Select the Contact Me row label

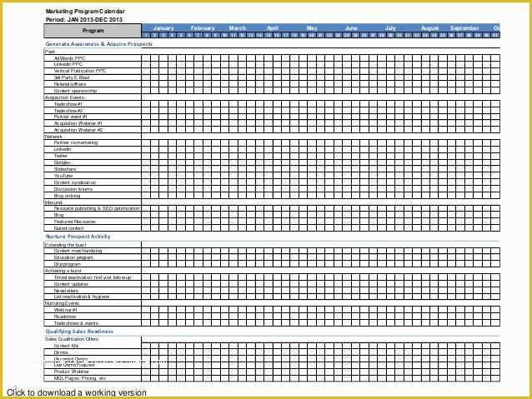(66, 346)
